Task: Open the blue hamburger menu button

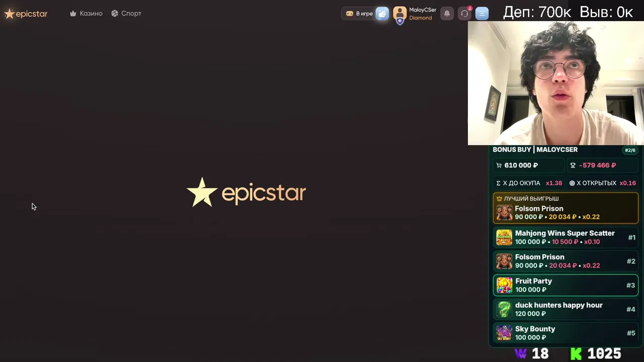Action: point(482,14)
